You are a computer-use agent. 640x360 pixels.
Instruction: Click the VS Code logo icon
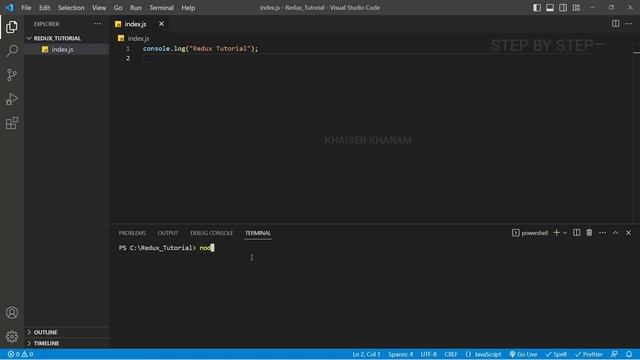(x=9, y=8)
